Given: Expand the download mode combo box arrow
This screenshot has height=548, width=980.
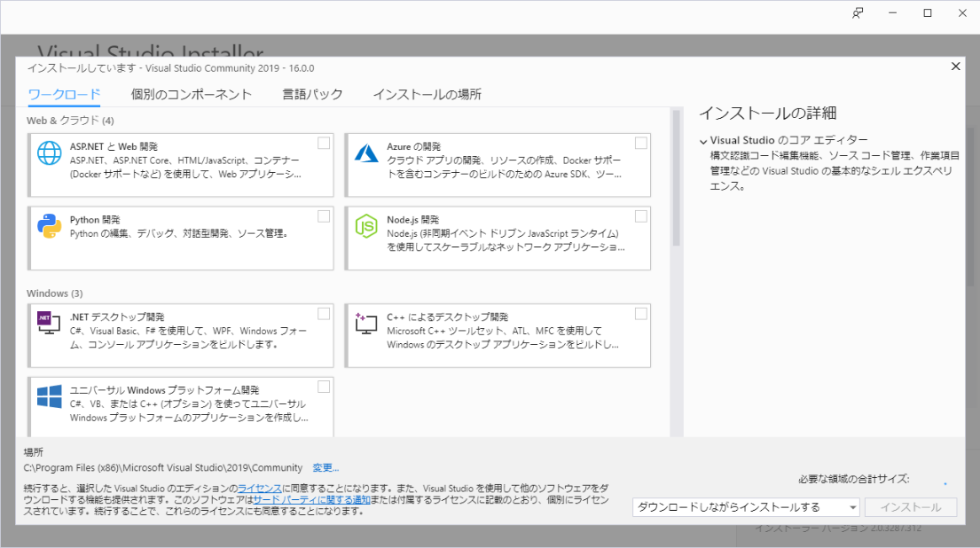Looking at the screenshot, I should click(x=852, y=506).
